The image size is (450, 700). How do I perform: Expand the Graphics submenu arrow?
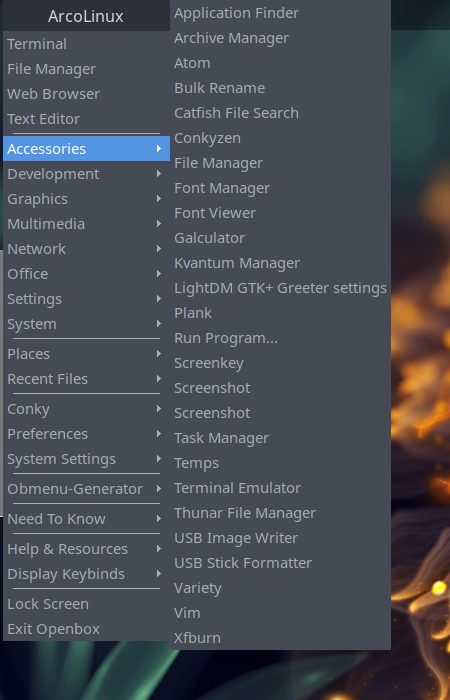(x=159, y=199)
